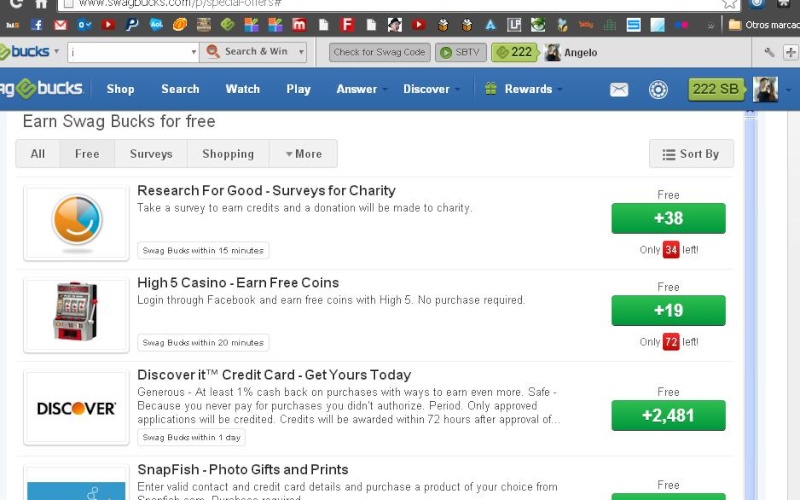The image size is (800, 500).
Task: Open the Sort By dropdown
Action: click(691, 154)
